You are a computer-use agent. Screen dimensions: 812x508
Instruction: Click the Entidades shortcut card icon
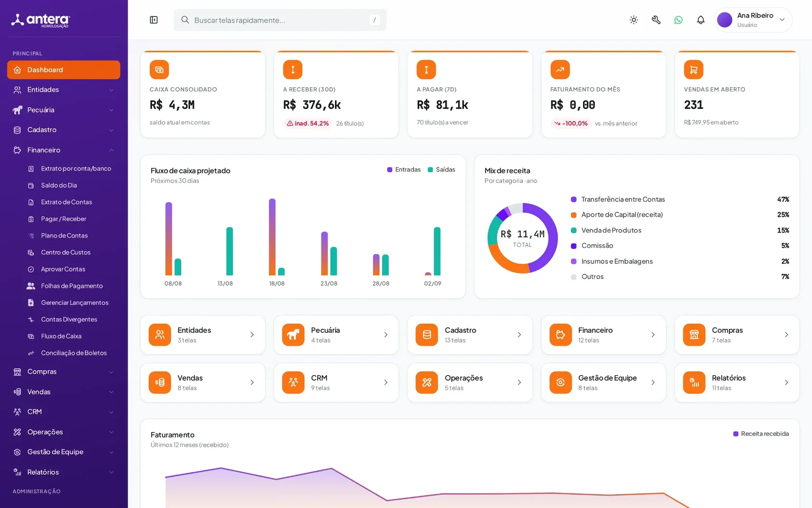tap(160, 335)
